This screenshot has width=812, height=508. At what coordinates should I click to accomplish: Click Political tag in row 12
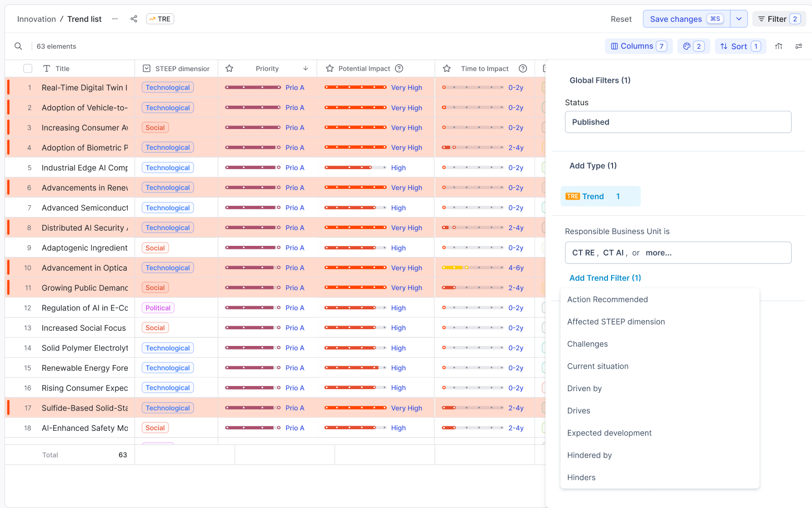pos(158,308)
